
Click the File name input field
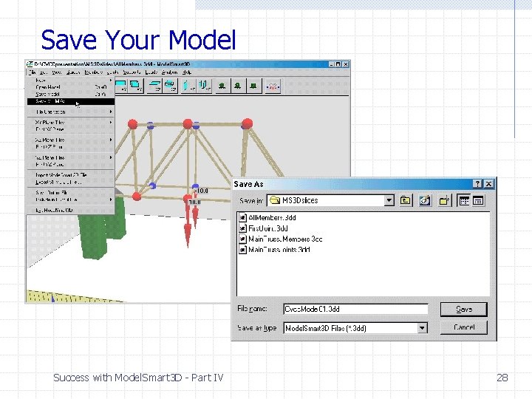(x=355, y=309)
